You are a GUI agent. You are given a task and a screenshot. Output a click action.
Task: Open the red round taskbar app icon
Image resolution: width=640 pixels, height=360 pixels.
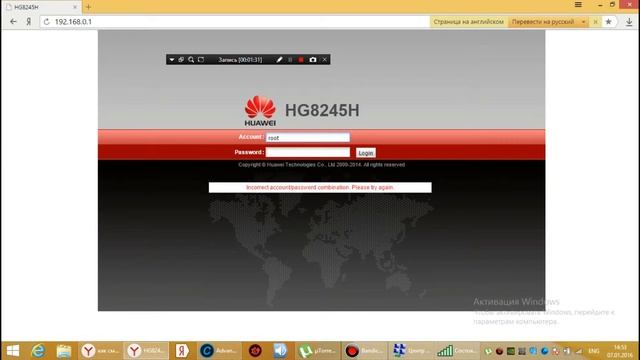pos(256,351)
